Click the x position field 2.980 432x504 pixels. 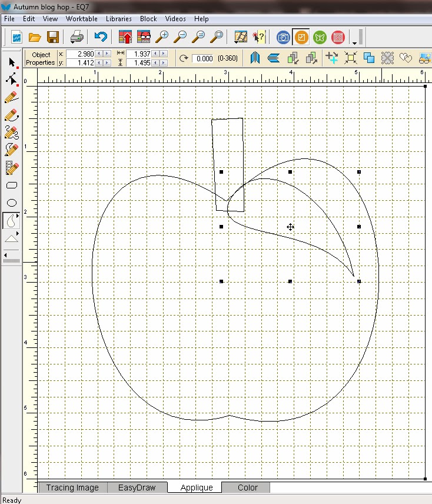point(81,54)
